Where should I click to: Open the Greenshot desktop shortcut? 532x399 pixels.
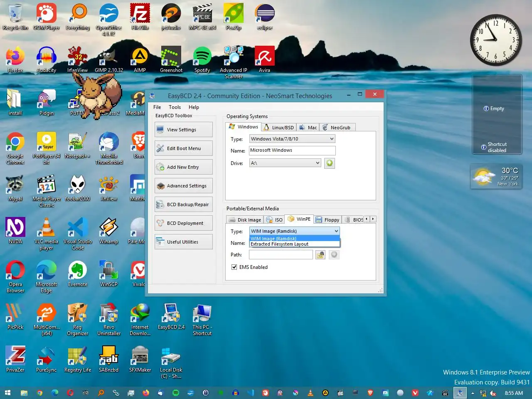(171, 59)
